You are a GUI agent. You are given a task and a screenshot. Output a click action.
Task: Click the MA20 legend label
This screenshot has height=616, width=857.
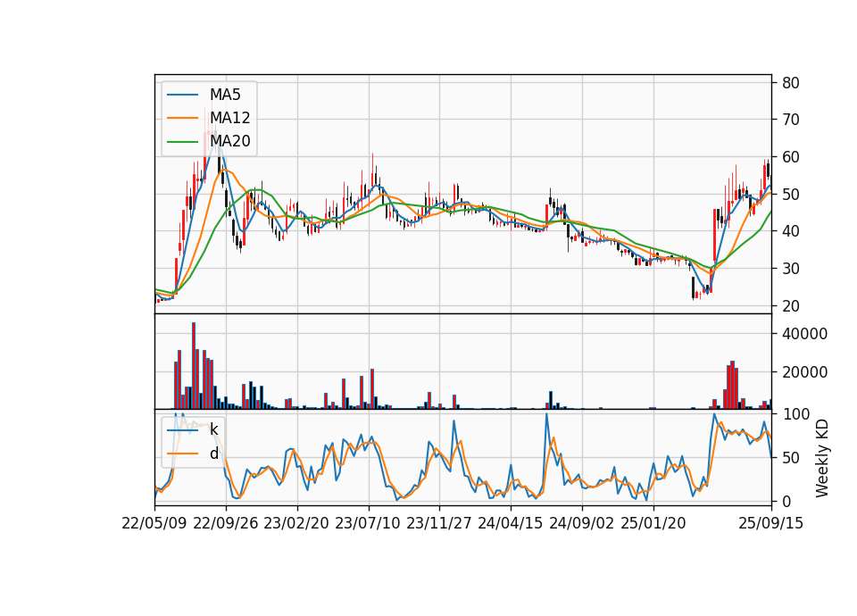pos(229,141)
